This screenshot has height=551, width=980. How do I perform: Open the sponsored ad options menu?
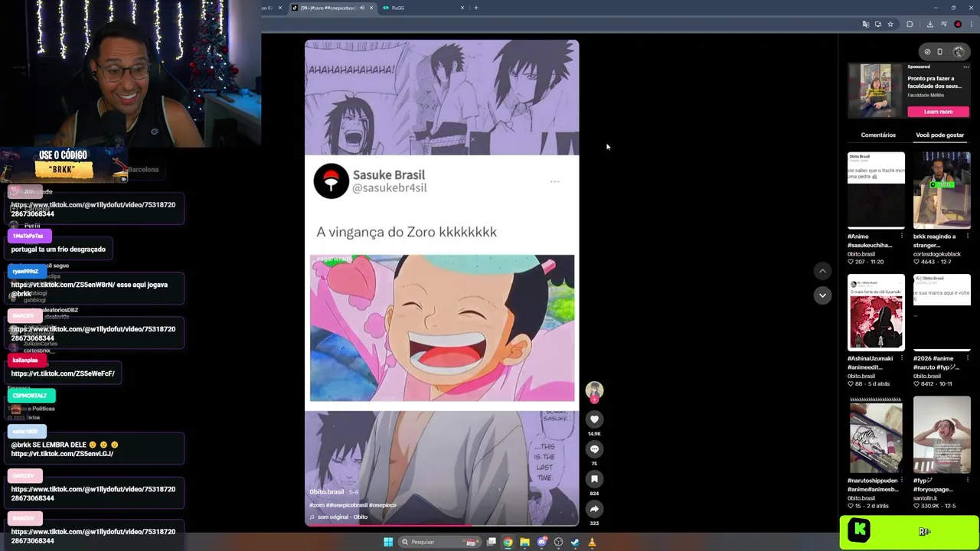coord(965,67)
